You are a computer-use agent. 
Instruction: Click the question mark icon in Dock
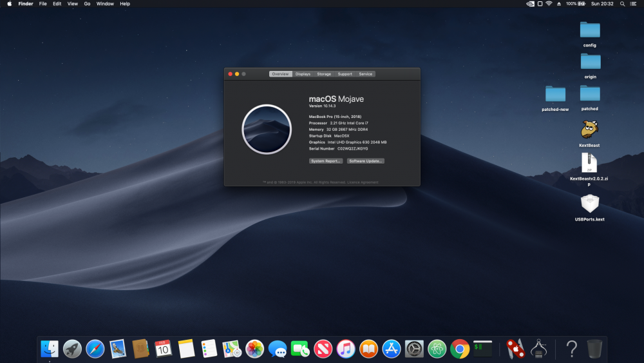tap(571, 349)
